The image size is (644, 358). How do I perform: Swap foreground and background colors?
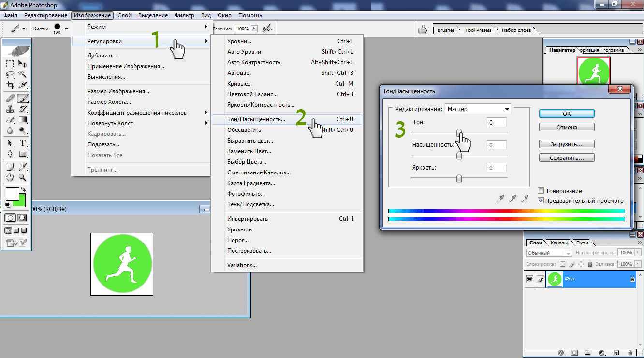pyautogui.click(x=23, y=189)
